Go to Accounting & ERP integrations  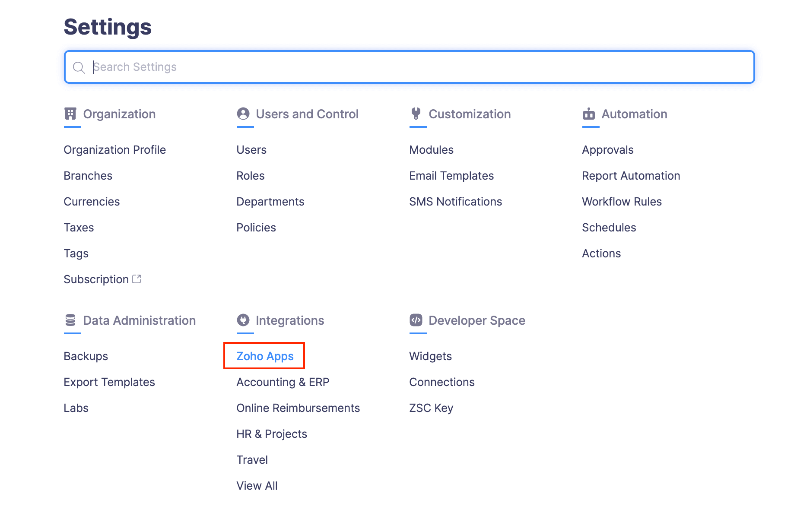tap(283, 382)
